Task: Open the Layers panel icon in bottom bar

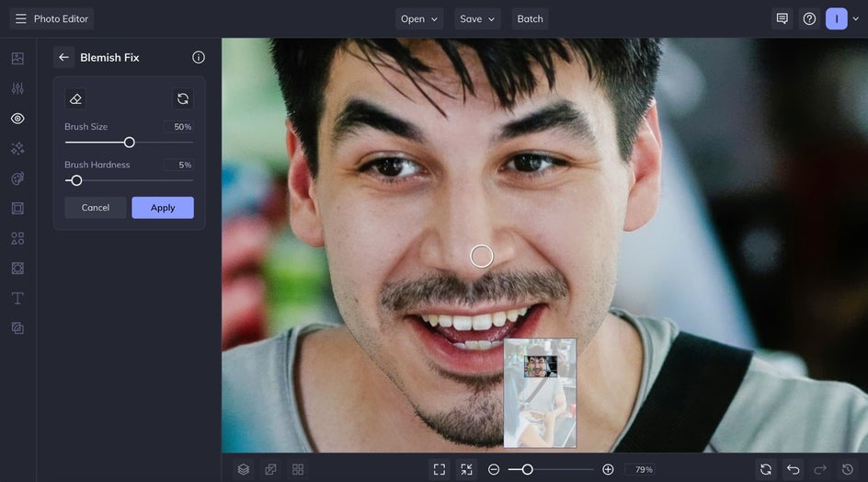Action: coord(244,469)
